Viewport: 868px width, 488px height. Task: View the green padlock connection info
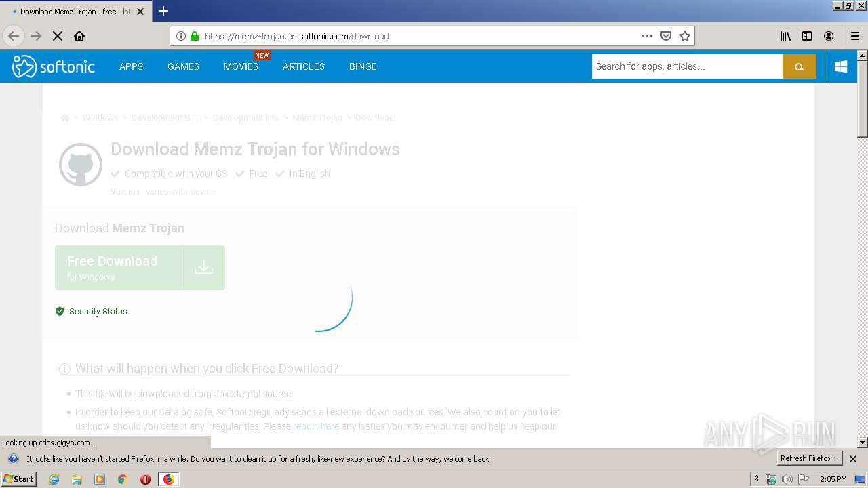[195, 36]
